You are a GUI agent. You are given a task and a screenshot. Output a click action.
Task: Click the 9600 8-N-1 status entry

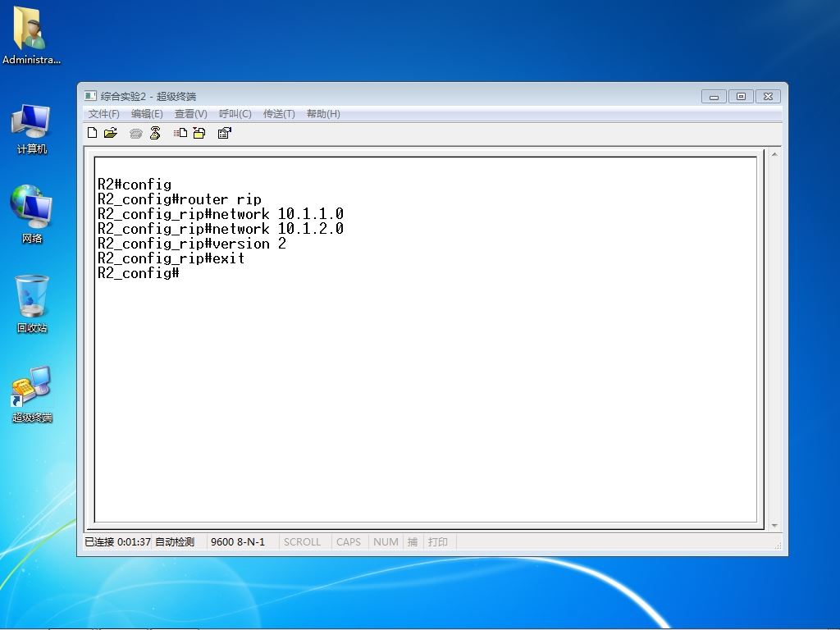tap(238, 541)
